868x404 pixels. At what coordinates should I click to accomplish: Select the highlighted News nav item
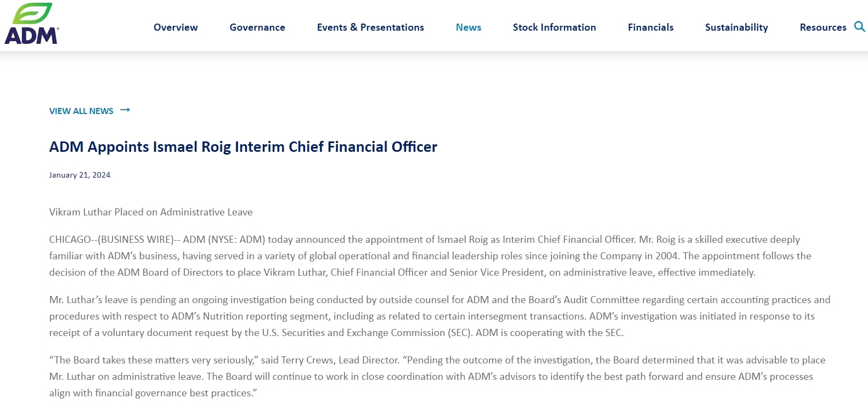pyautogui.click(x=469, y=27)
